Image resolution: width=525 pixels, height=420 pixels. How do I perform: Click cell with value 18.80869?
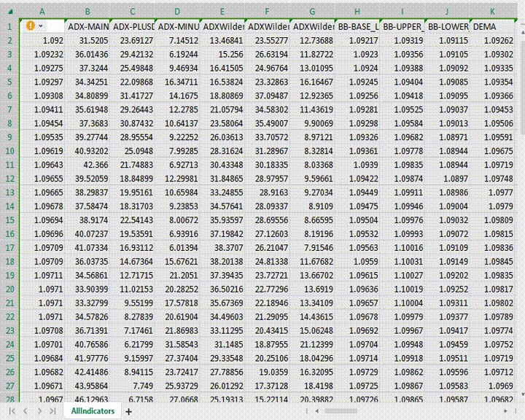tap(222, 96)
